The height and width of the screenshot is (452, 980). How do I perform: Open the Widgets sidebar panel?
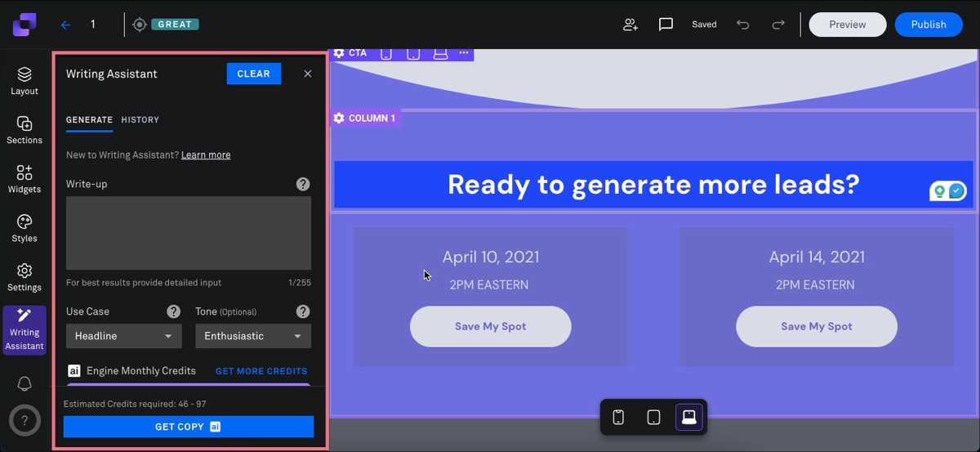tap(24, 179)
